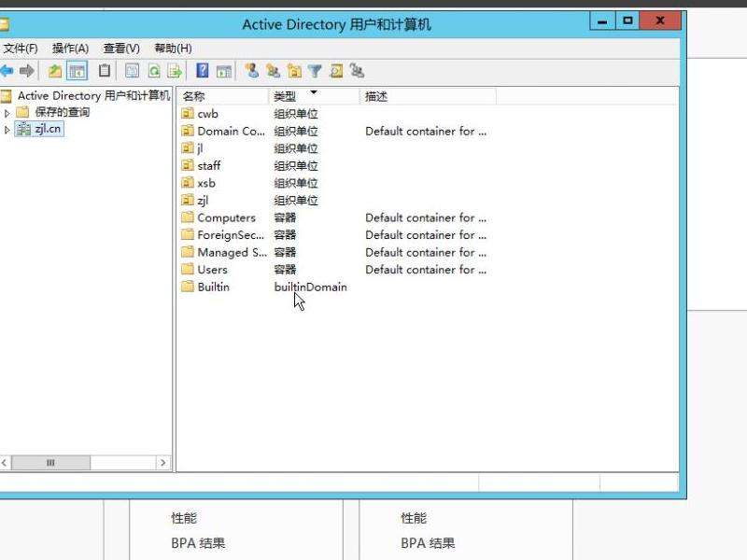The width and height of the screenshot is (747, 560).
Task: Open filter options funnel icon
Action: (315, 72)
